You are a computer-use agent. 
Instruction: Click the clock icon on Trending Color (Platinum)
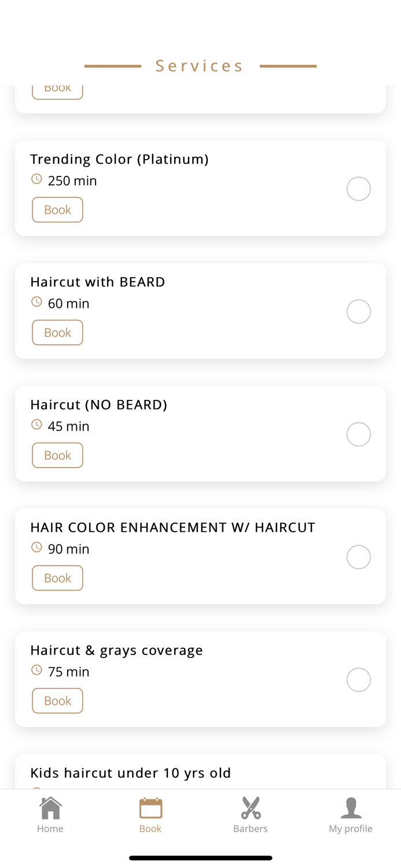pos(36,178)
